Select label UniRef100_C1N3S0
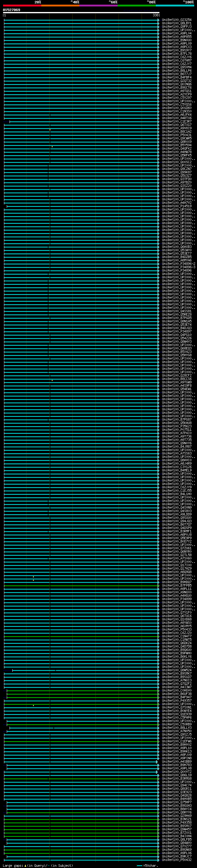Image resolution: width=197 pixels, height=868 pixels. (x=177, y=111)
